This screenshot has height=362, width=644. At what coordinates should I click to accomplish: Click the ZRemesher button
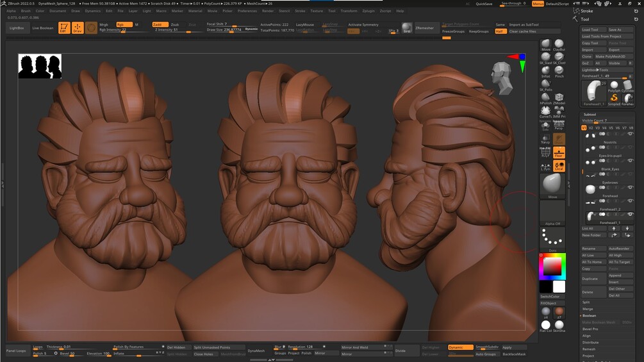click(x=424, y=28)
